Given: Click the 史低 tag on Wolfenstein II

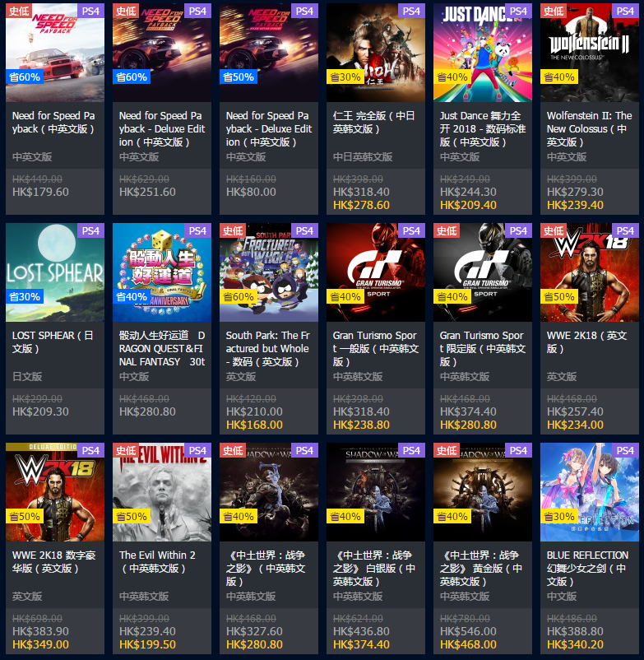Looking at the screenshot, I should pos(553,11).
